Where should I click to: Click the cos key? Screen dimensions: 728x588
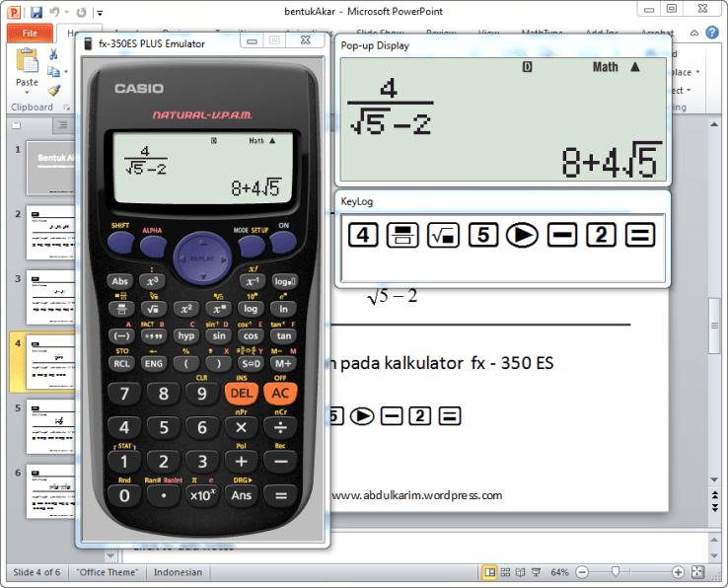251,335
